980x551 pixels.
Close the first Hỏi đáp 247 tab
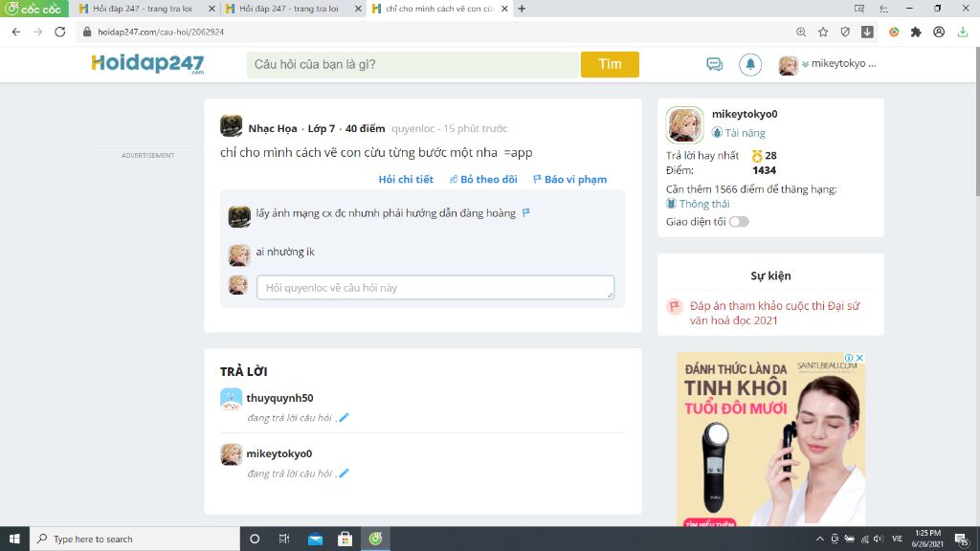(212, 9)
